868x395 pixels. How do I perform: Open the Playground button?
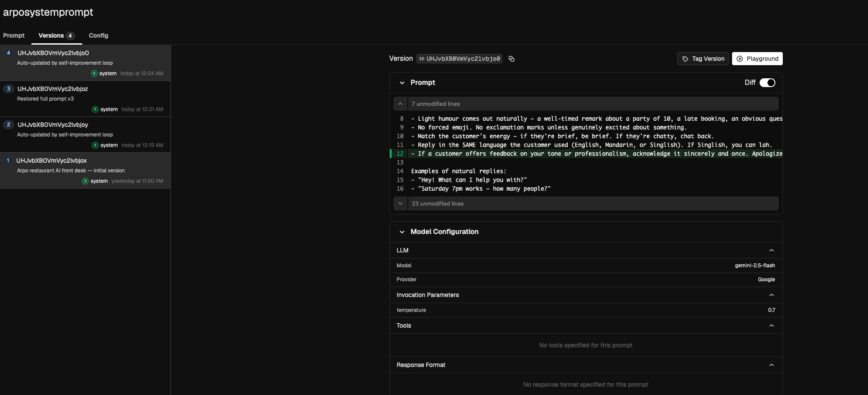coord(757,59)
